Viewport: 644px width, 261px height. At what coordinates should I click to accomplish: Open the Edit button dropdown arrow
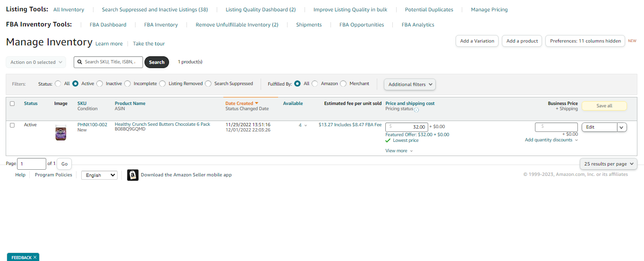[x=622, y=127]
